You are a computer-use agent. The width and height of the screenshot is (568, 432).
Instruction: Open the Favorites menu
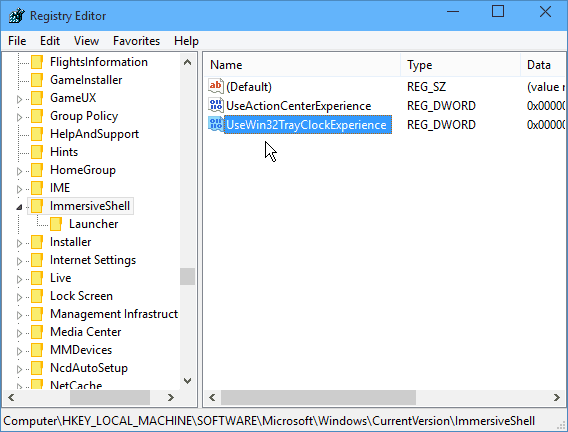pos(136,41)
